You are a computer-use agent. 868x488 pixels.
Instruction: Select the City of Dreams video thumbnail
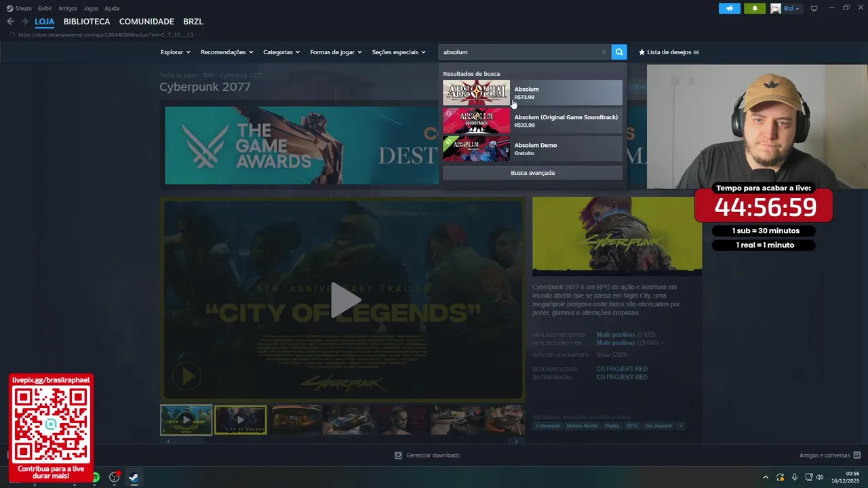(x=241, y=420)
